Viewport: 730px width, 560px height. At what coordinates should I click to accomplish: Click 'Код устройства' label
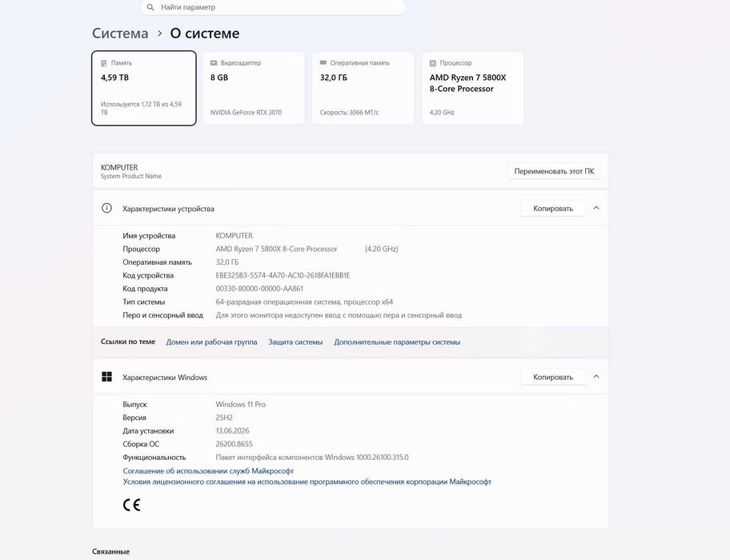click(148, 275)
